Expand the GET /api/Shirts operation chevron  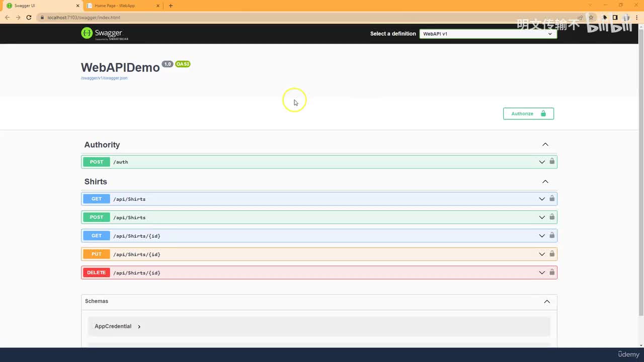[x=542, y=199]
